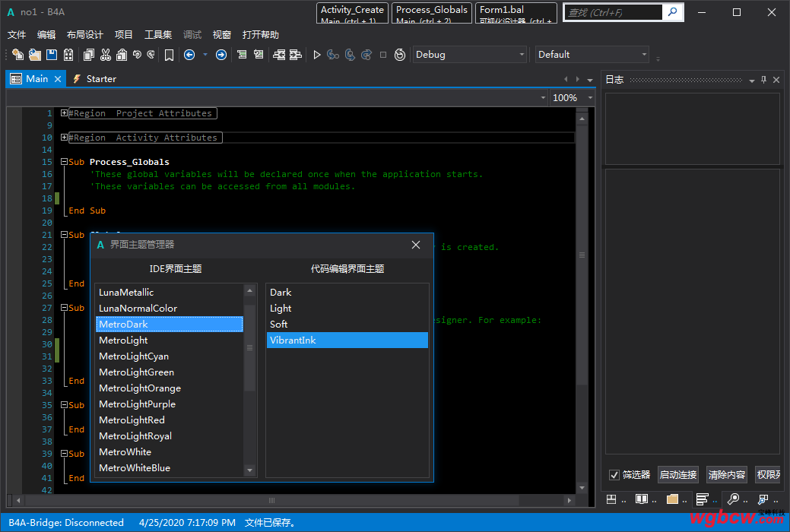Click the Decrease Indent toolbar icon
This screenshot has width=790, height=532.
tap(278, 55)
